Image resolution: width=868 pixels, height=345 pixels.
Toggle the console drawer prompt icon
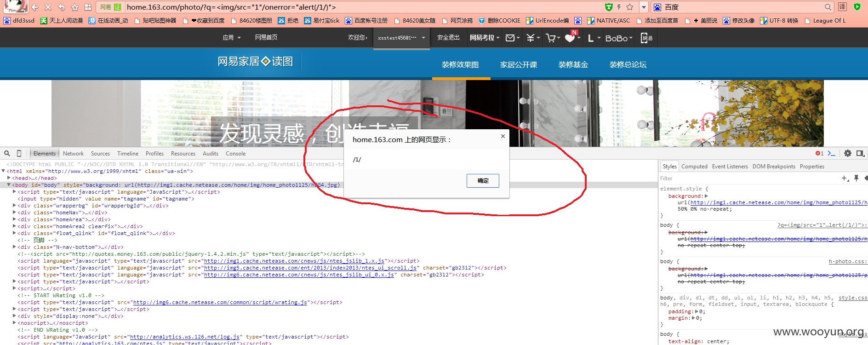pyautogui.click(x=831, y=154)
